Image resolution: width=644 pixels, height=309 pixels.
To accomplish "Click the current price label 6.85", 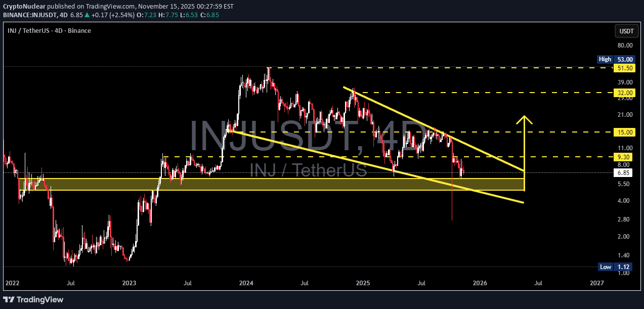I will (623, 172).
